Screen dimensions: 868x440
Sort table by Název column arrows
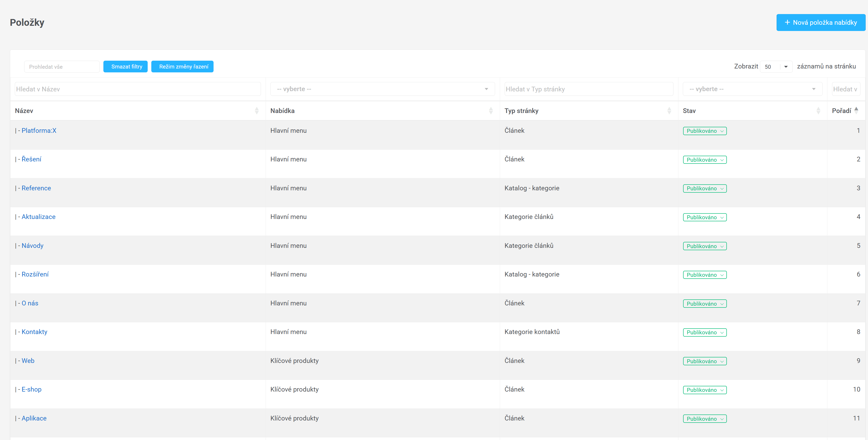tap(257, 111)
